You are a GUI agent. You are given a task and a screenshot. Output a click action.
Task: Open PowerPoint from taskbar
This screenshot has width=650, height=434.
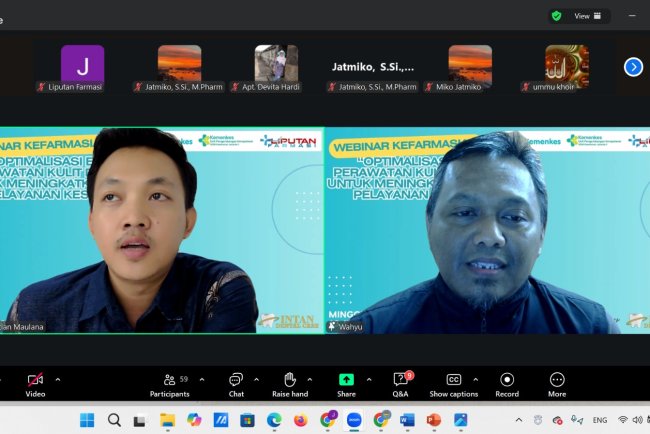click(434, 420)
